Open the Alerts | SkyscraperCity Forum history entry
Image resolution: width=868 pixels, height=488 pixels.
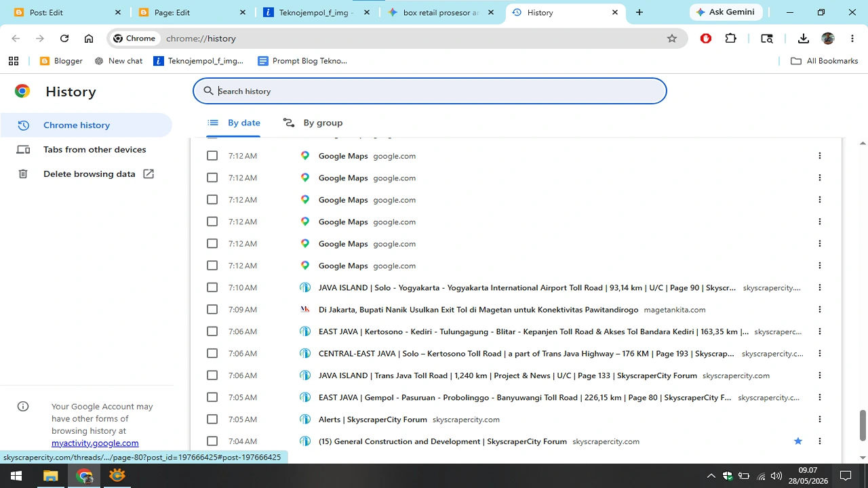tap(373, 420)
